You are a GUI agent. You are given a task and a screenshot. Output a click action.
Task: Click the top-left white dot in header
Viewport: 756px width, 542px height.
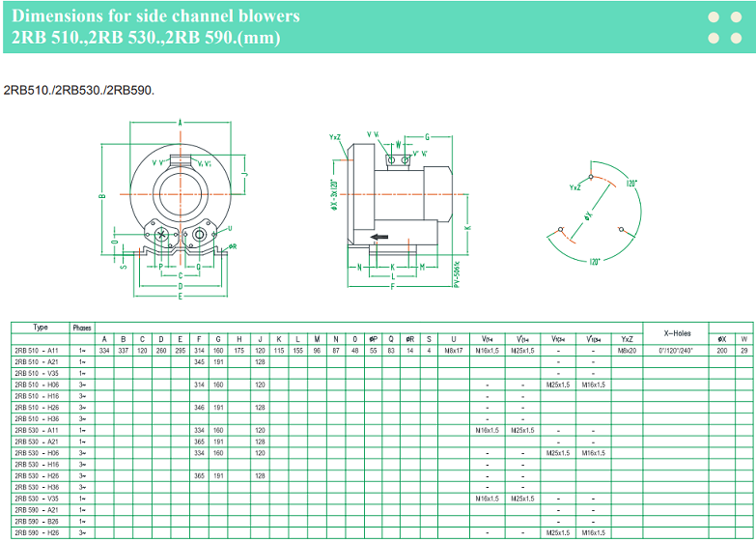(x=714, y=16)
